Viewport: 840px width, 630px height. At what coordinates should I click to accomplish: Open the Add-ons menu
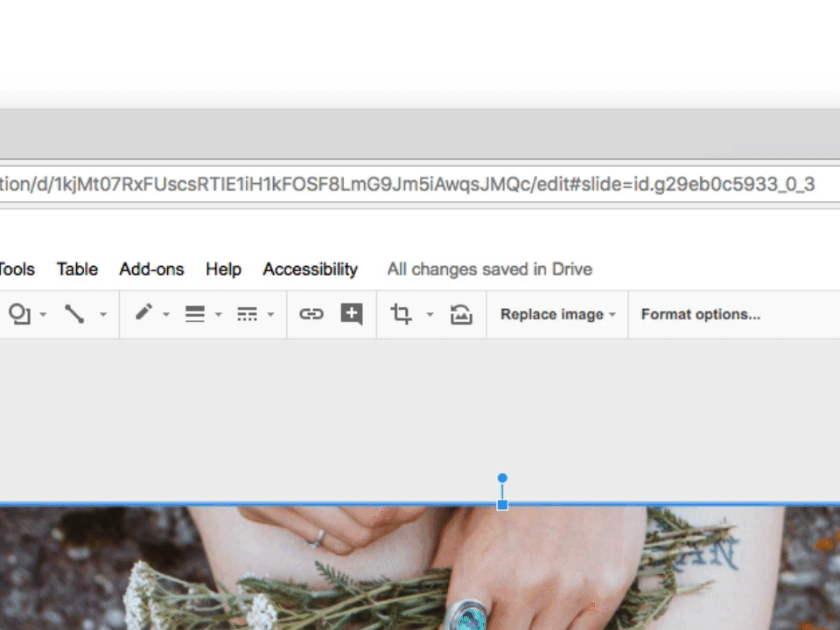[x=151, y=269]
